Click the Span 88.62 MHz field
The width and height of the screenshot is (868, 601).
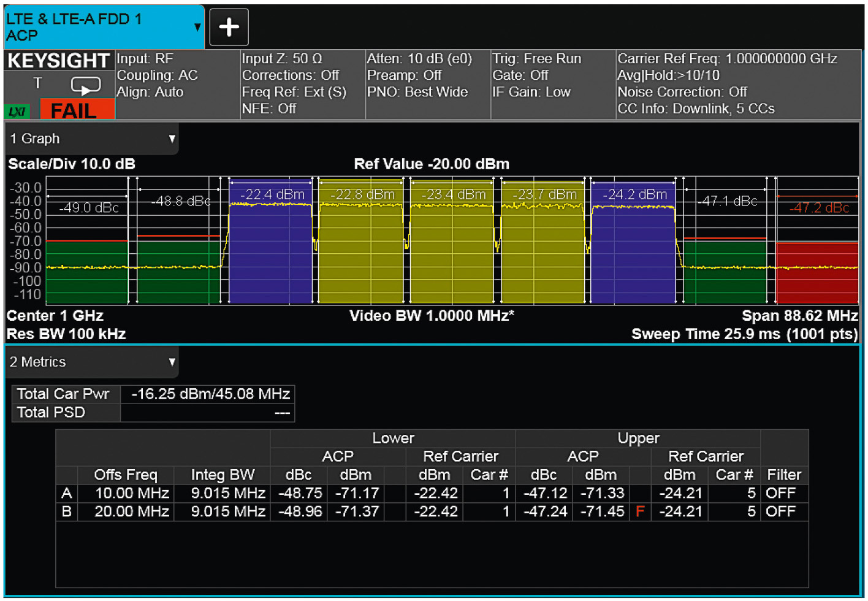(x=799, y=316)
